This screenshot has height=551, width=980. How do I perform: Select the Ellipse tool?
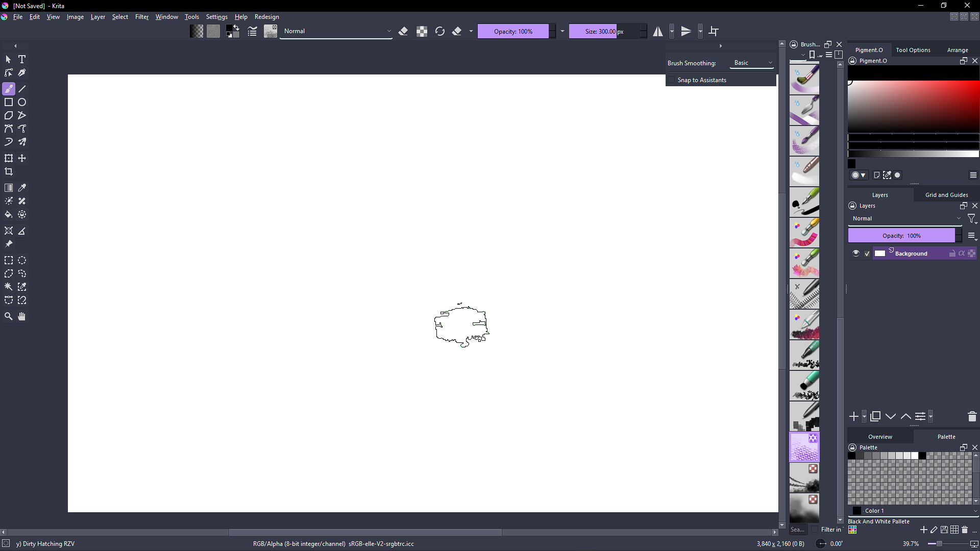coord(22,103)
